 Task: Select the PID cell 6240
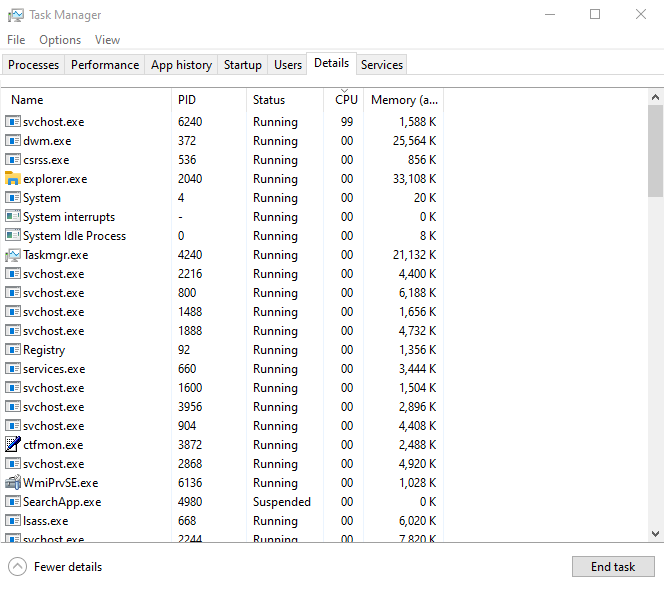point(190,122)
